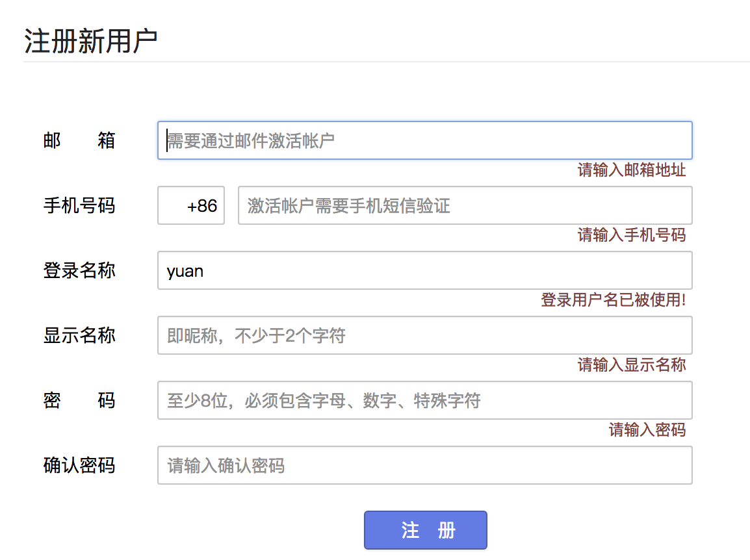Image resolution: width=750 pixels, height=560 pixels.
Task: Click the 密码 field label
Action: click(x=79, y=400)
